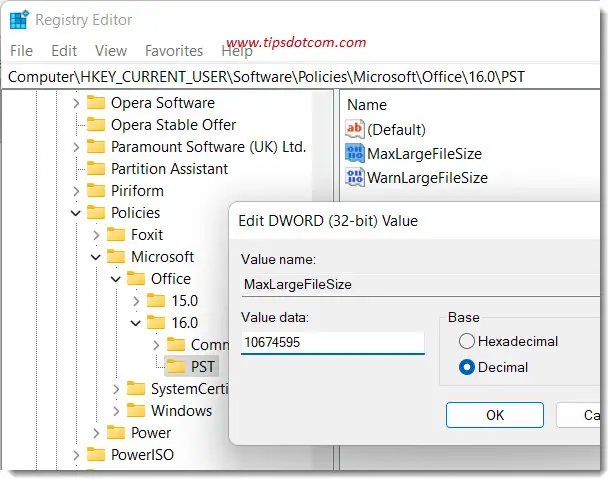Confirm the value with OK

[495, 415]
